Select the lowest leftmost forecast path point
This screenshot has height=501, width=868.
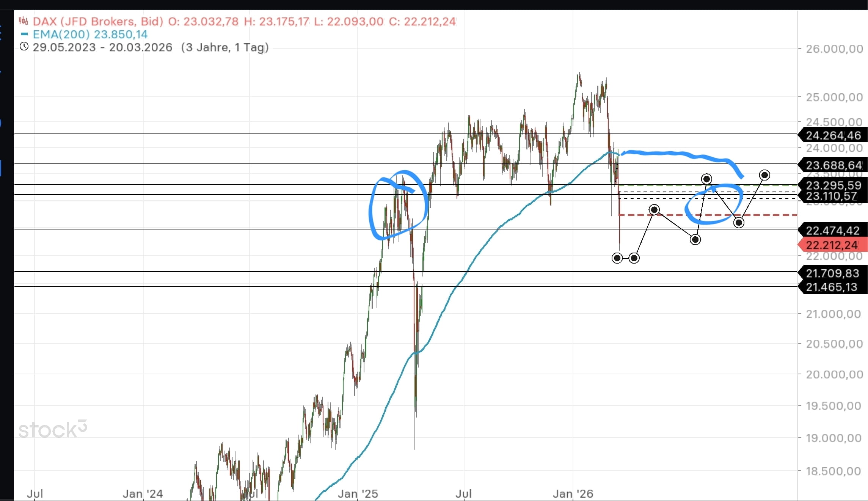(x=617, y=258)
